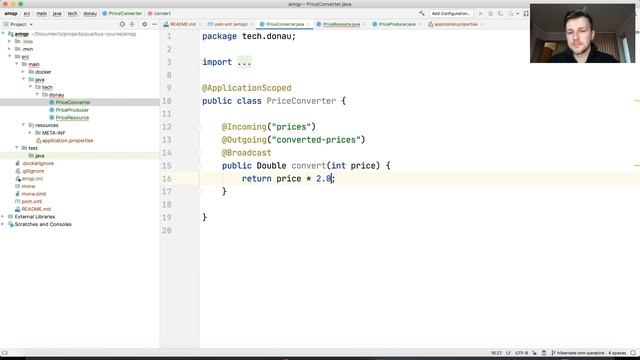Image resolution: width=640 pixels, height=360 pixels.
Task: Click the Select Opened File target icon
Action: [122, 24]
